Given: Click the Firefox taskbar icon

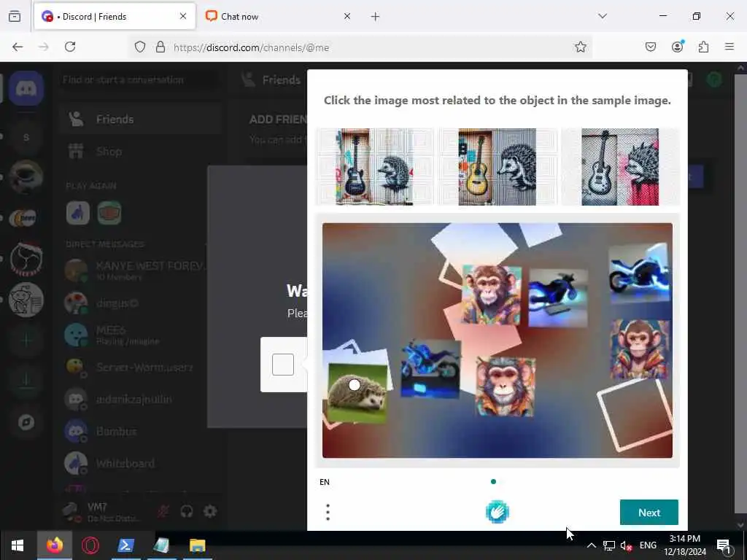Looking at the screenshot, I should pyautogui.click(x=54, y=545).
